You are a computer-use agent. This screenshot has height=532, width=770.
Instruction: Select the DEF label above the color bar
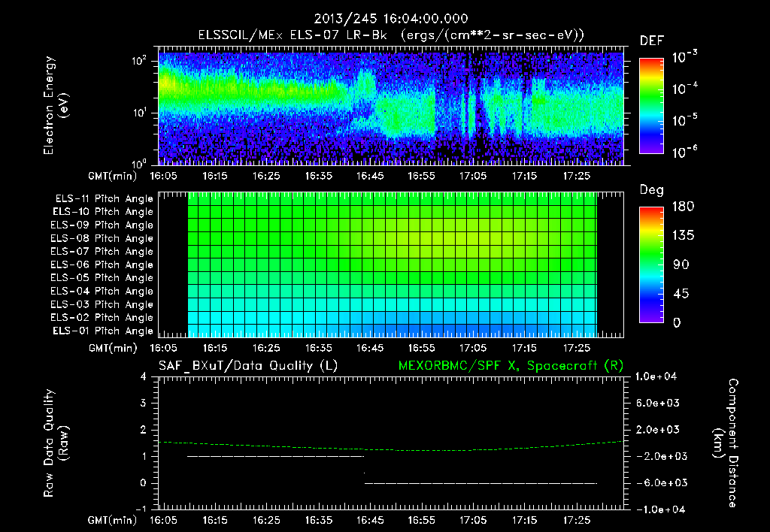click(652, 41)
